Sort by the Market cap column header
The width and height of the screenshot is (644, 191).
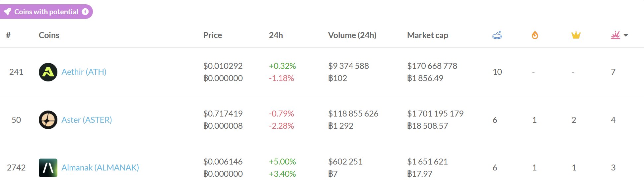(427, 35)
